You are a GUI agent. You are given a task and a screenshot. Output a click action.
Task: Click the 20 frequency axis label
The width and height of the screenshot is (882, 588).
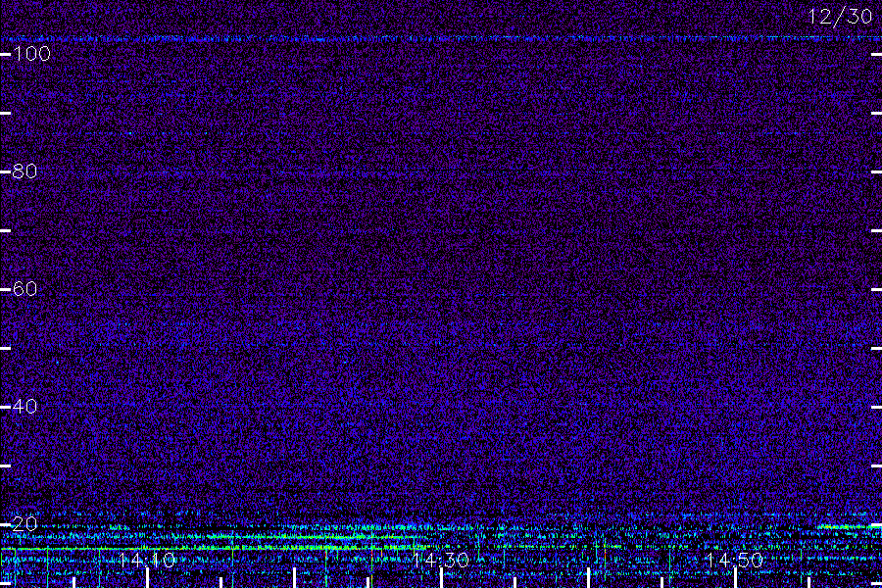click(24, 524)
